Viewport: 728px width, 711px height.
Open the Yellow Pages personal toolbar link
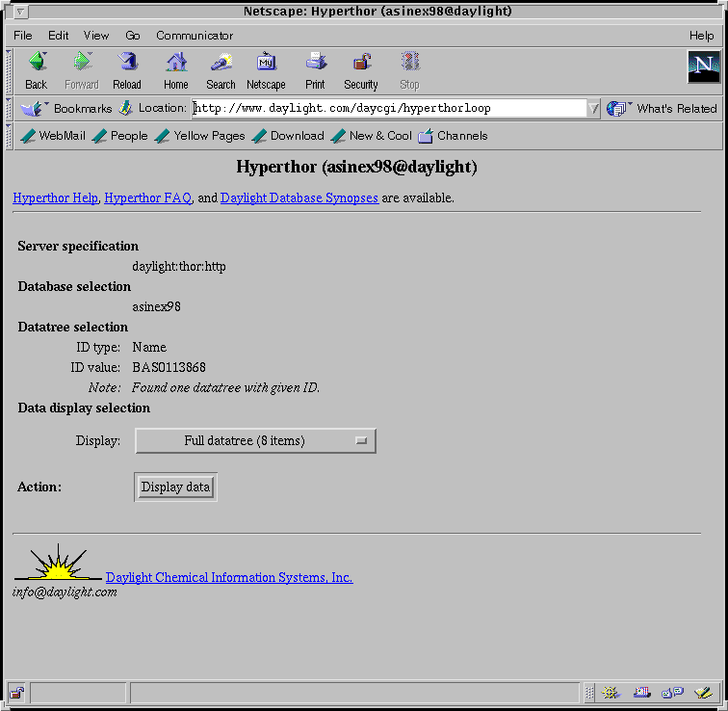click(200, 136)
